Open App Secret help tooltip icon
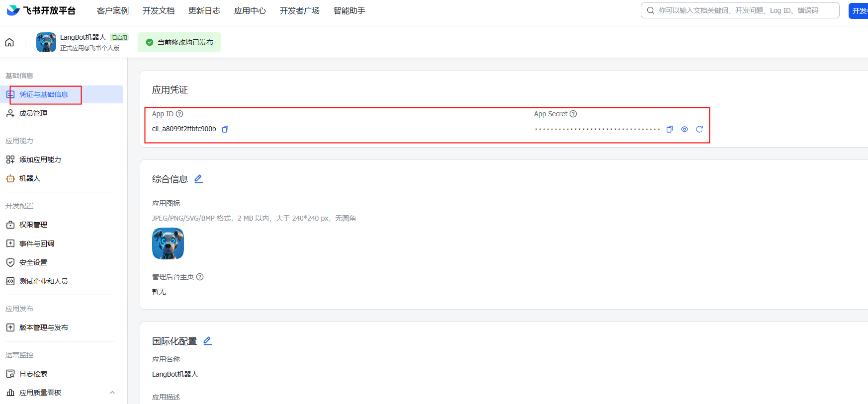 point(573,114)
